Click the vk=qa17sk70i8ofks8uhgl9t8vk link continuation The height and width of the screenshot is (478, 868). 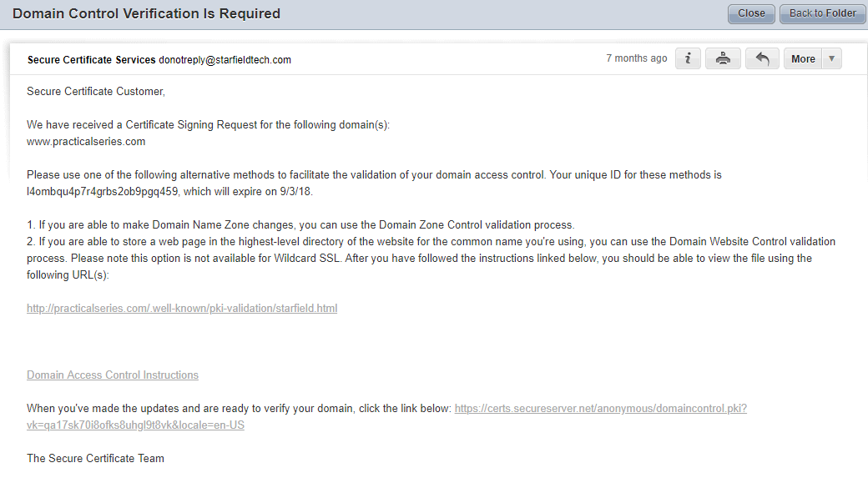click(x=135, y=425)
